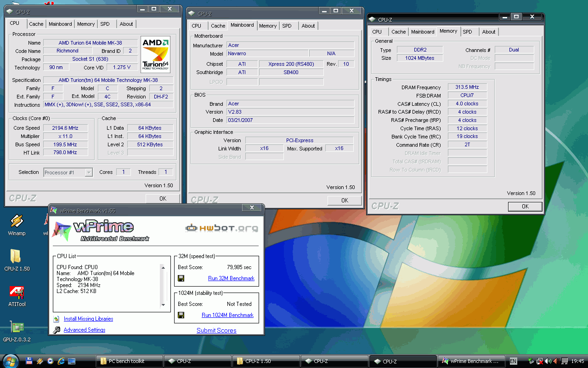Click the HT Link value 798.0 MHz
This screenshot has height=368, width=588.
65,153
